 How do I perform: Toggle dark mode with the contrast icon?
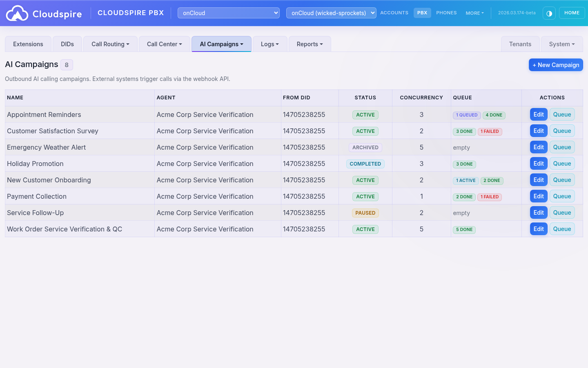tap(549, 13)
